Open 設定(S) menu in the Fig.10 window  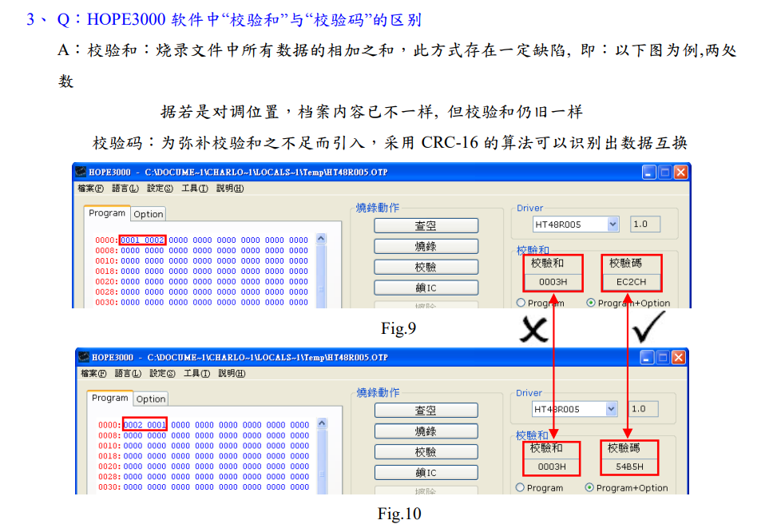[162, 373]
